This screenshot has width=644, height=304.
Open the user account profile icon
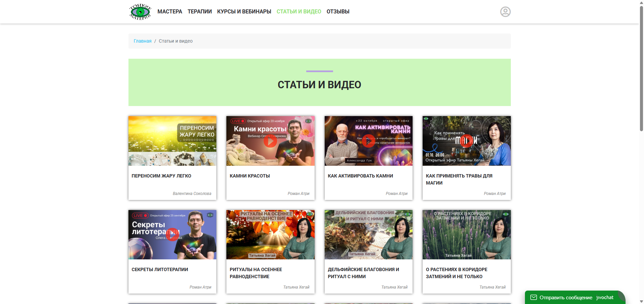505,12
